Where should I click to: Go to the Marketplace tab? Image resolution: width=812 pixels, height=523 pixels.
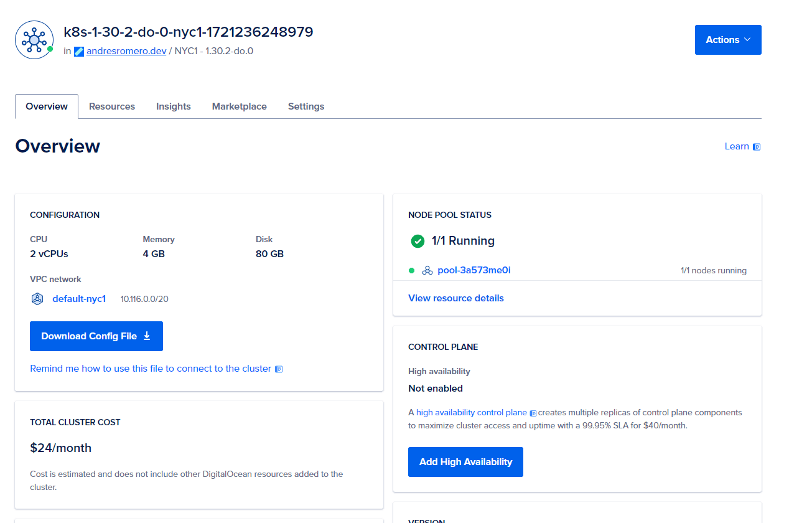pos(240,106)
